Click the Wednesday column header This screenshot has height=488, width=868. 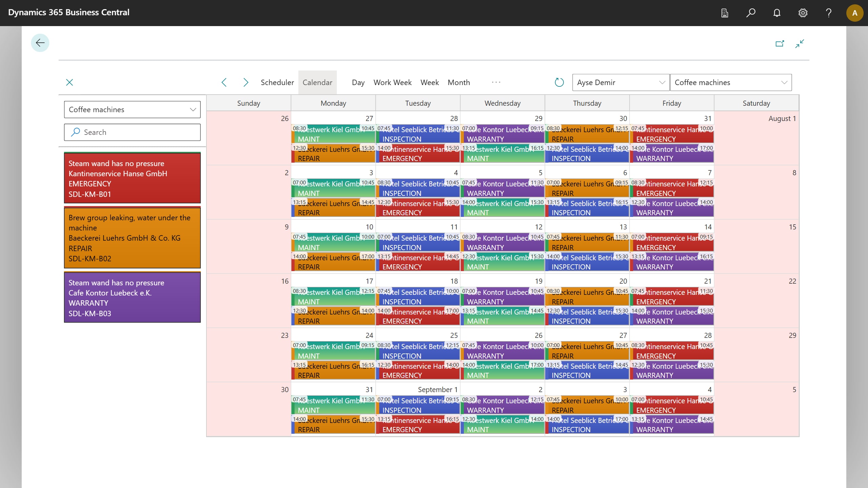pyautogui.click(x=502, y=103)
